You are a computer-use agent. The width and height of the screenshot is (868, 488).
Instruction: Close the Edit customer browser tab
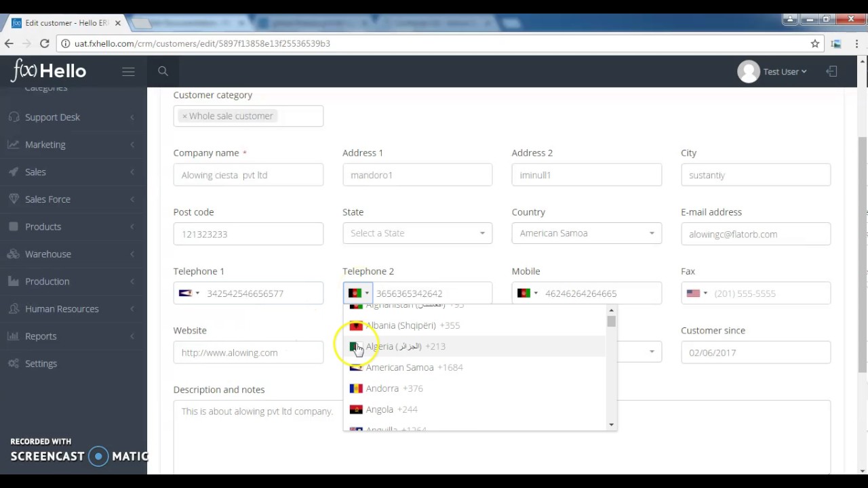(118, 23)
